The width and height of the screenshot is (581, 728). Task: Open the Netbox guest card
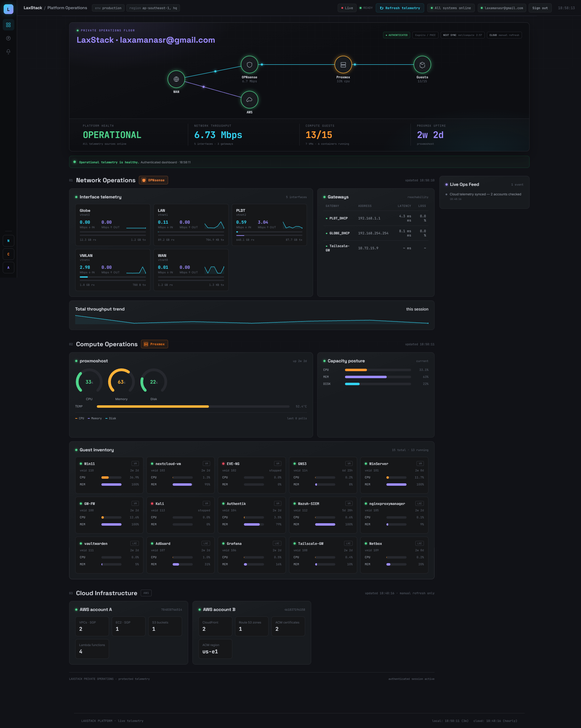click(x=394, y=555)
